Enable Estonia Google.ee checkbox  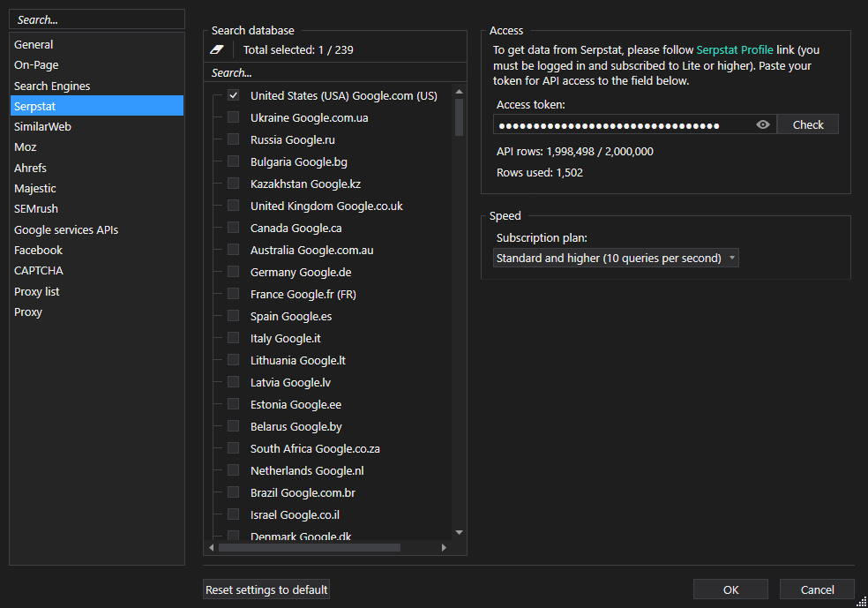(x=234, y=404)
